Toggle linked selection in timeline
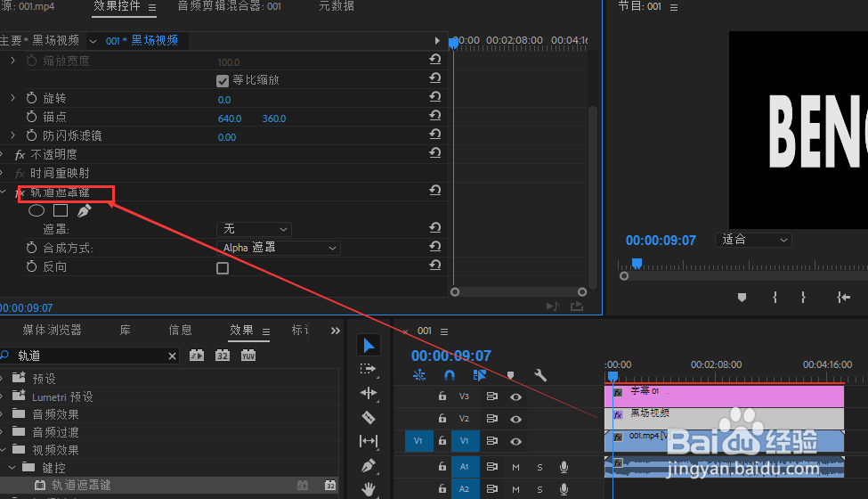 tap(479, 375)
